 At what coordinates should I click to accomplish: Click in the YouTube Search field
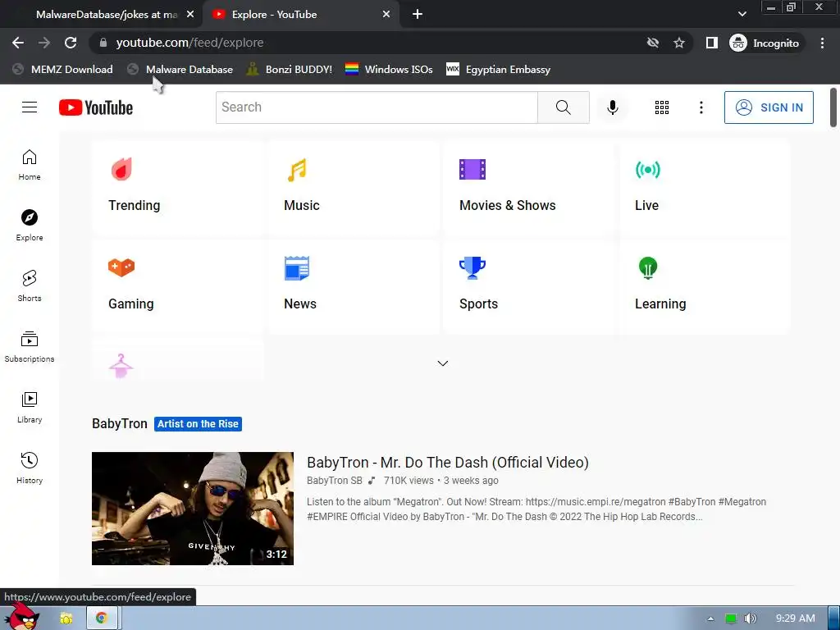tap(377, 107)
